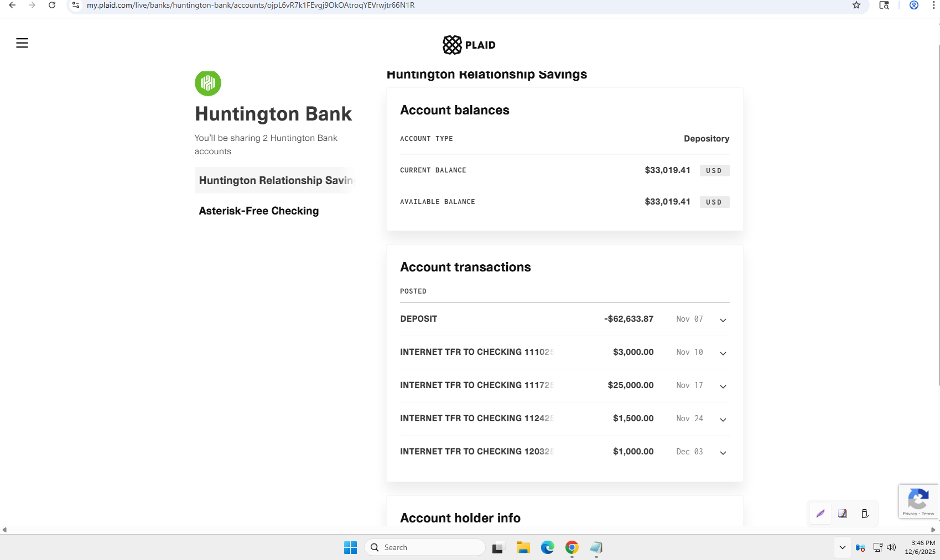940x560 pixels.
Task: Go back to previous page
Action: pyautogui.click(x=12, y=6)
